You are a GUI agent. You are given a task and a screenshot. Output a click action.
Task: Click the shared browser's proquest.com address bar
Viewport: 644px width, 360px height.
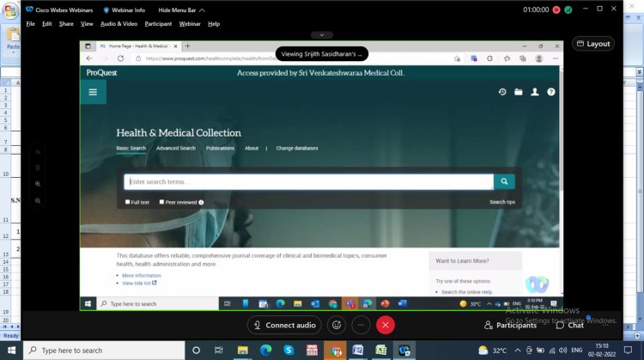click(211, 58)
